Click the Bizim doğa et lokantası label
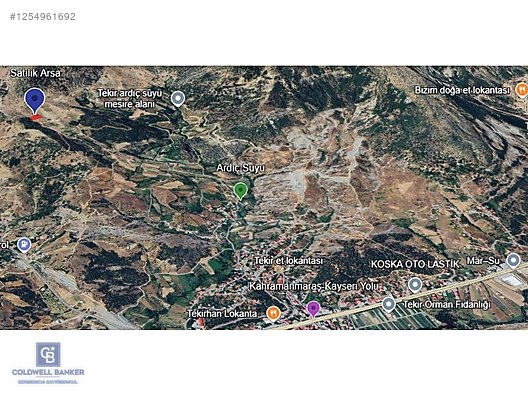528x396 pixels. click(462, 90)
